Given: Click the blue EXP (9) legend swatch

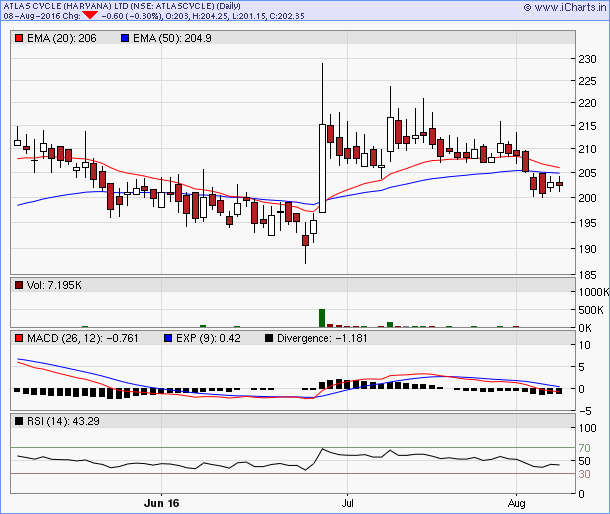Looking at the screenshot, I should pos(168,338).
